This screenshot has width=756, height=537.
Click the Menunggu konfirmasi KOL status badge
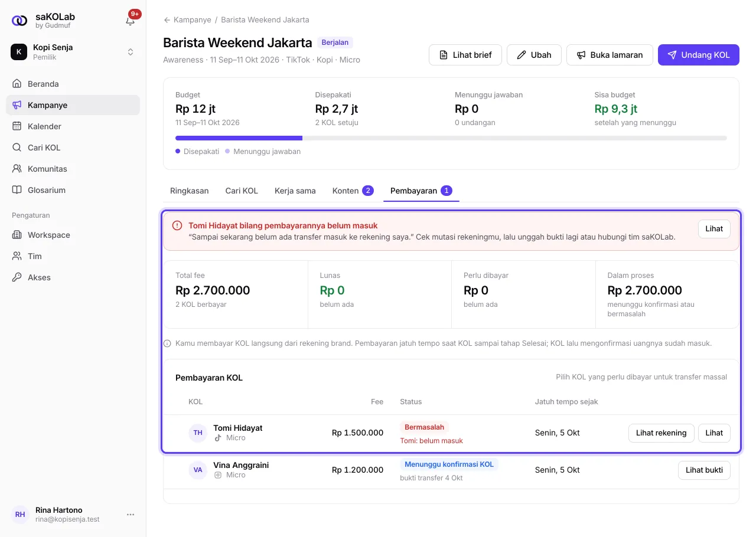[x=449, y=464]
